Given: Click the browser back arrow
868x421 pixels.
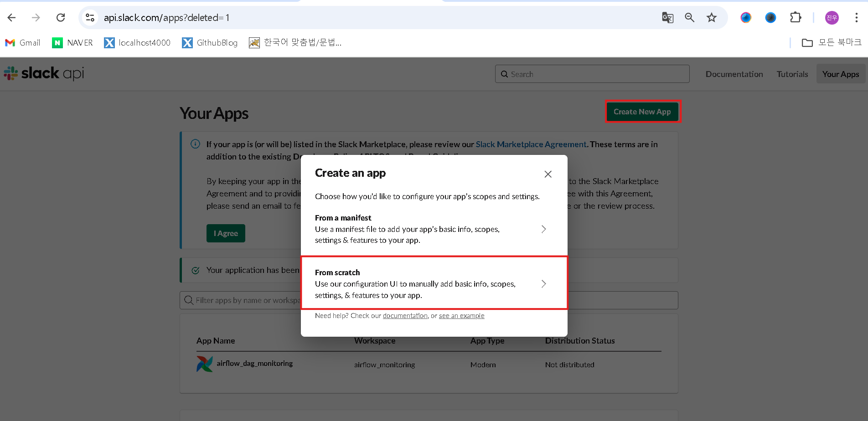Looking at the screenshot, I should pyautogui.click(x=12, y=18).
